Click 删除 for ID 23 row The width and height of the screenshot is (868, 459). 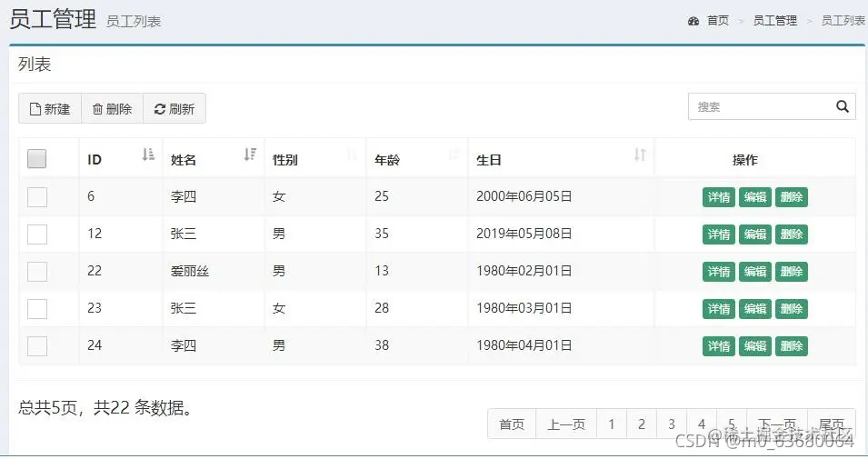pos(792,309)
